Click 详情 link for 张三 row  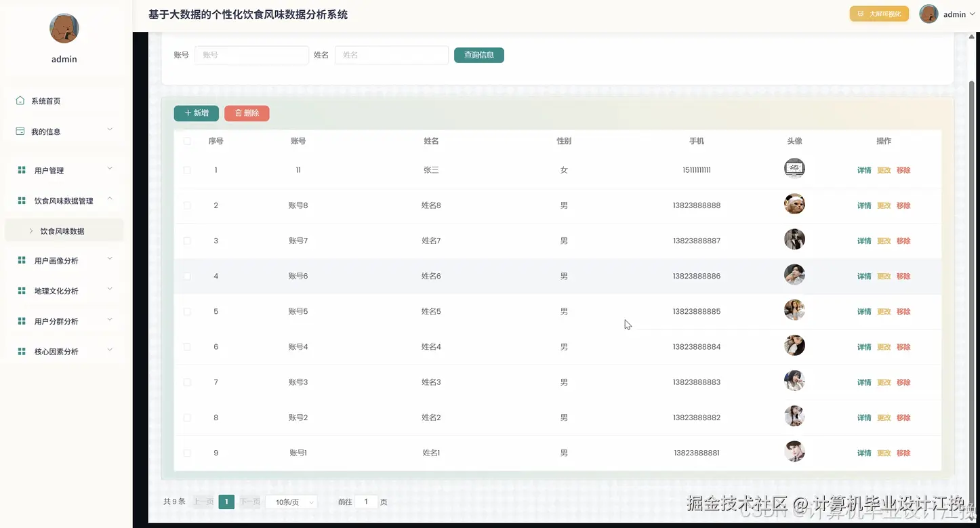click(x=864, y=170)
